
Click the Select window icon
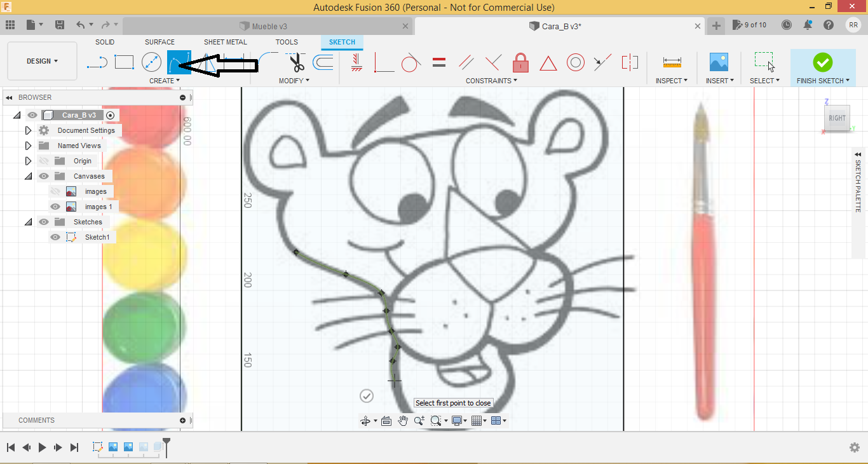coord(764,62)
